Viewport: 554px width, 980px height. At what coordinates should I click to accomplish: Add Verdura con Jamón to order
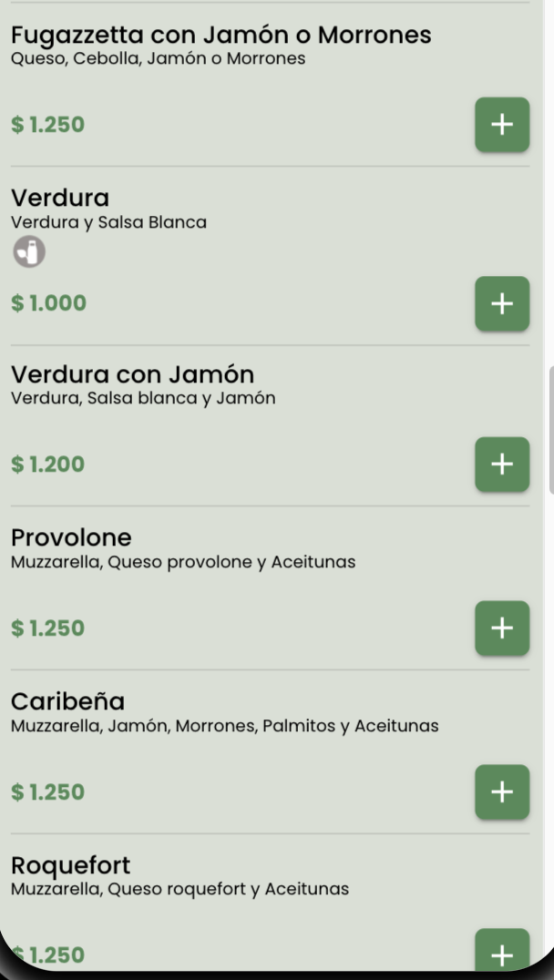(x=501, y=464)
